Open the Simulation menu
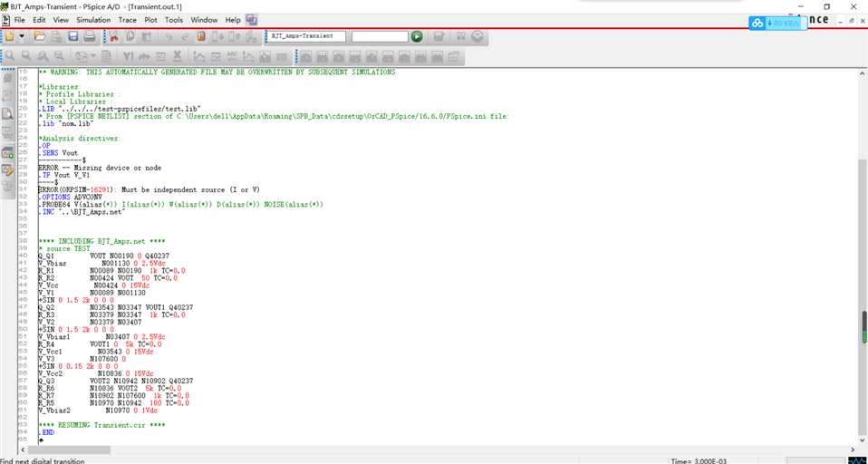 (x=93, y=20)
